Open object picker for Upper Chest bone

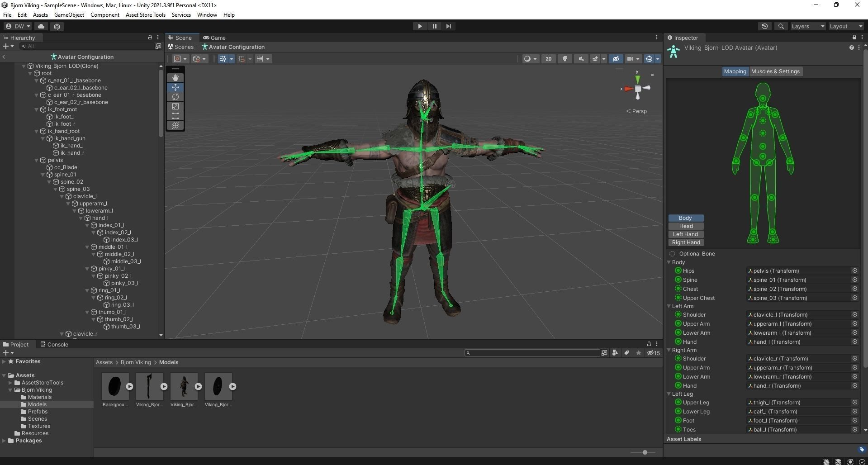click(x=854, y=298)
